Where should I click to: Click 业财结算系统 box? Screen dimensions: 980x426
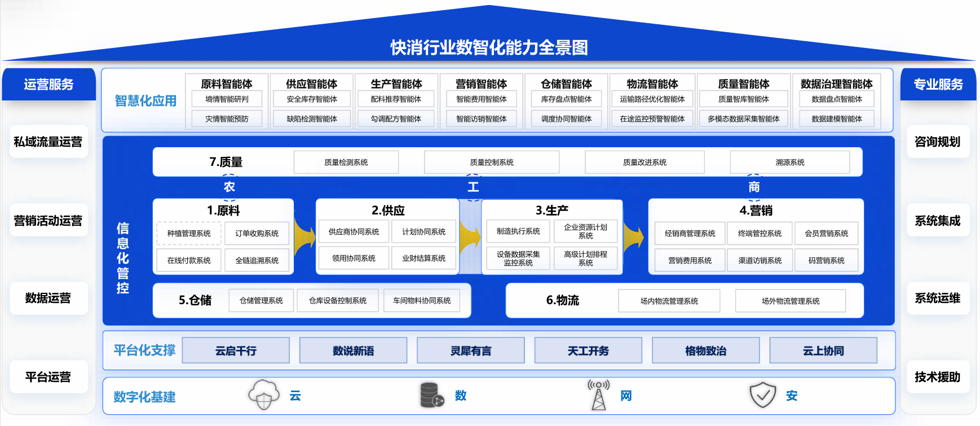[424, 258]
